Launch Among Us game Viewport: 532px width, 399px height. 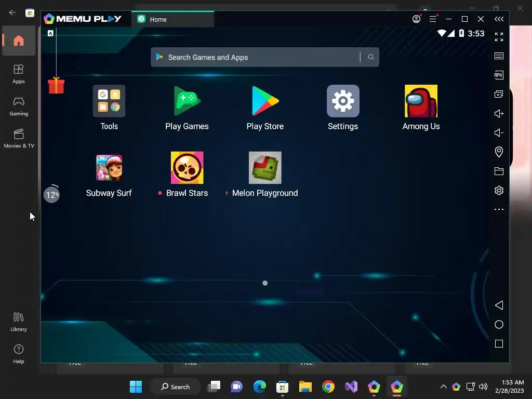421,101
